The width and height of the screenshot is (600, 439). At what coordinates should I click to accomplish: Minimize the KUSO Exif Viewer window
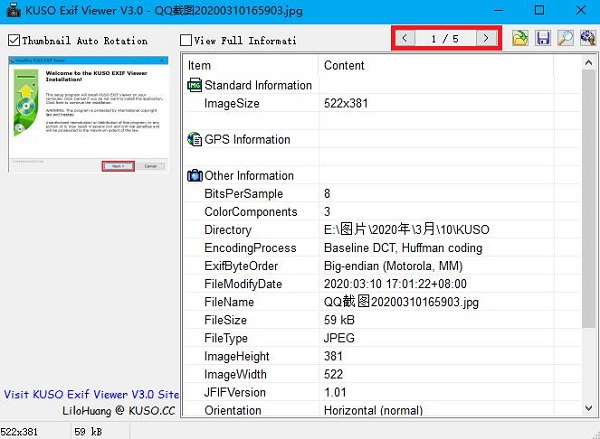tap(499, 10)
